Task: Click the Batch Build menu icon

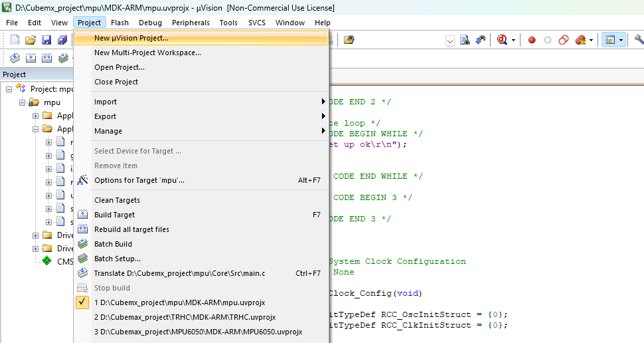Action: click(x=82, y=244)
